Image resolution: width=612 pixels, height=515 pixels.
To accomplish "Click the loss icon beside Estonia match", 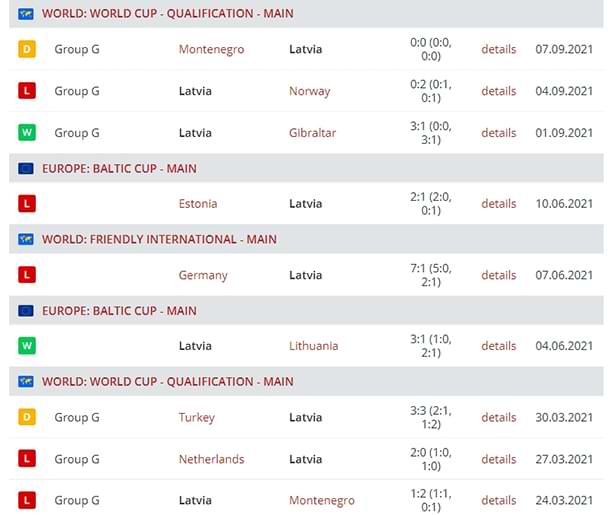I will 27,203.
